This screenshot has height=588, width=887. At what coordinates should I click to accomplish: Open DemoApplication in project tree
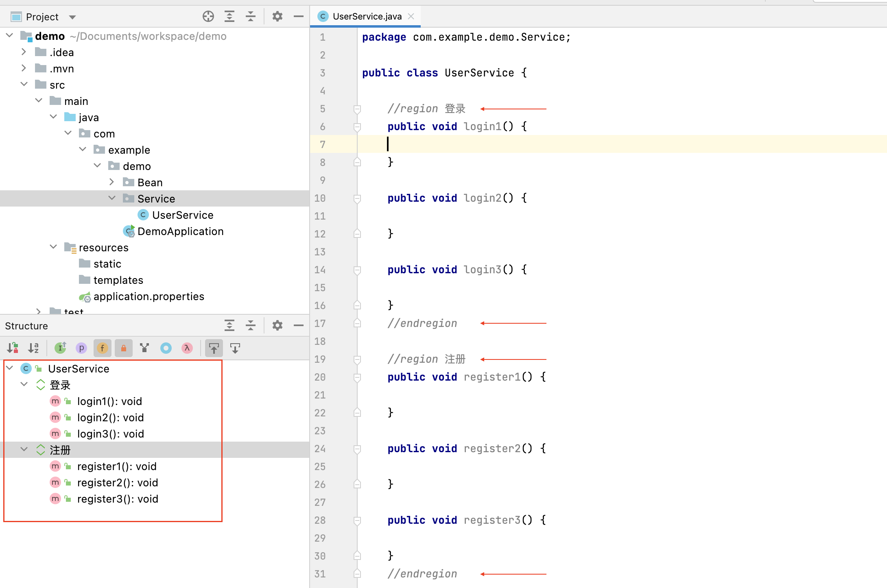pyautogui.click(x=180, y=231)
